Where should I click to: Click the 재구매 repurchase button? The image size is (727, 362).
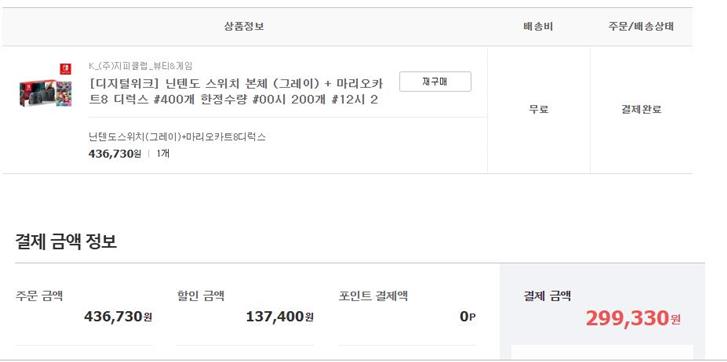pyautogui.click(x=435, y=82)
